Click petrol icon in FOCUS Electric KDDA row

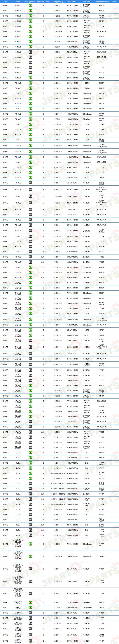(30, 278)
